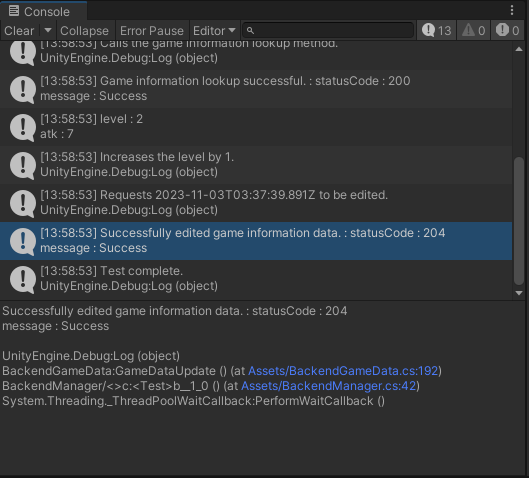Toggle Error Pause mode

[x=152, y=31]
